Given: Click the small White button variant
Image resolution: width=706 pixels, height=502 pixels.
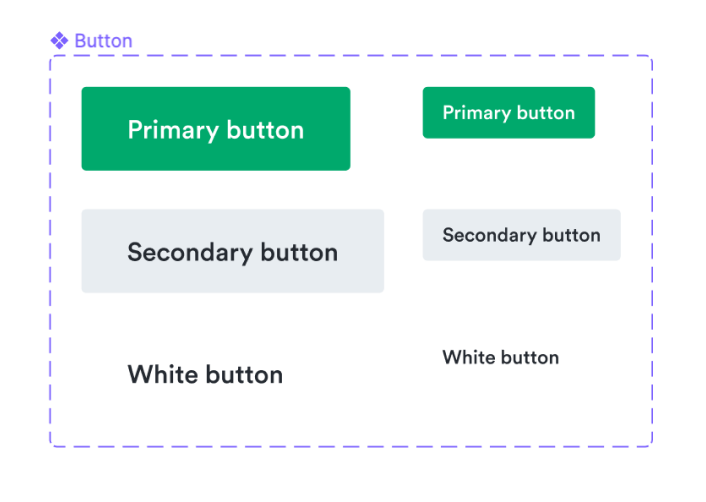Looking at the screenshot, I should coord(501,357).
